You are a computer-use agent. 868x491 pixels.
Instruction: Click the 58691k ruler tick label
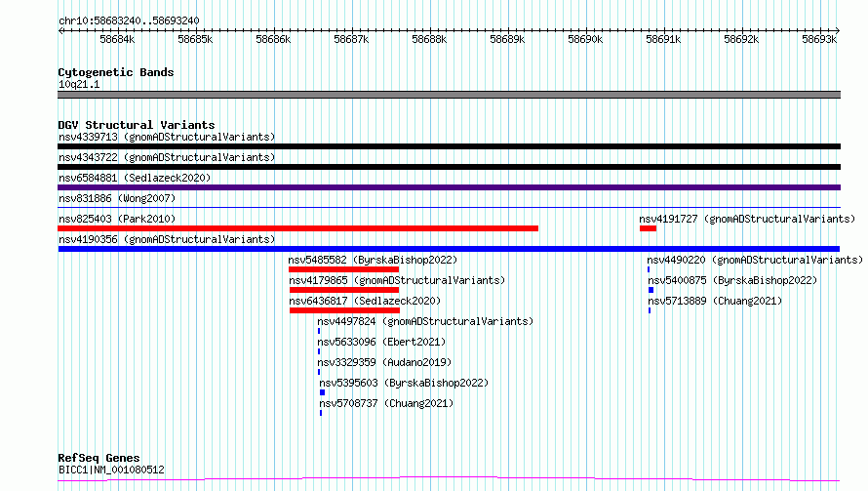click(x=663, y=39)
